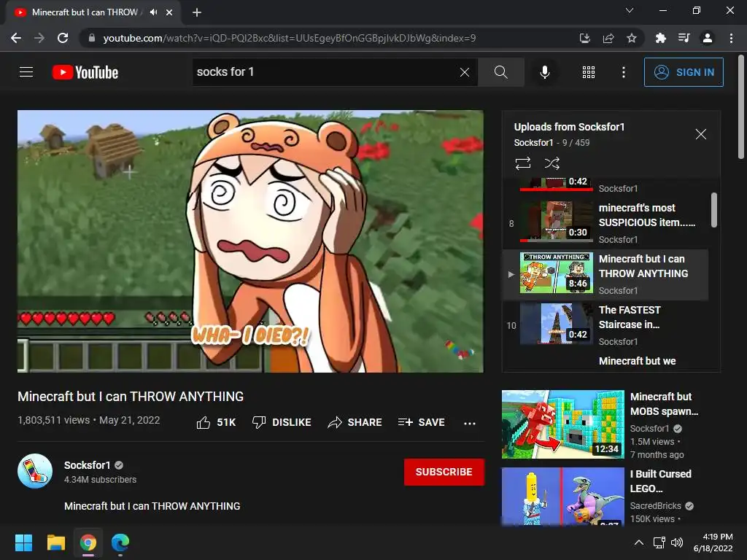Open Microsoft Edge from the taskbar
Screen dimensions: 747x560
click(x=120, y=542)
